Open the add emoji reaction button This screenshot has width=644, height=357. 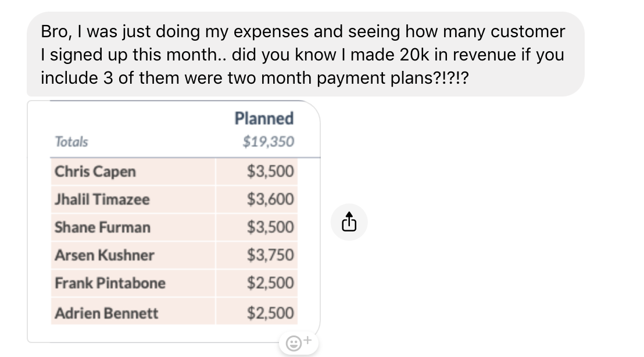299,342
